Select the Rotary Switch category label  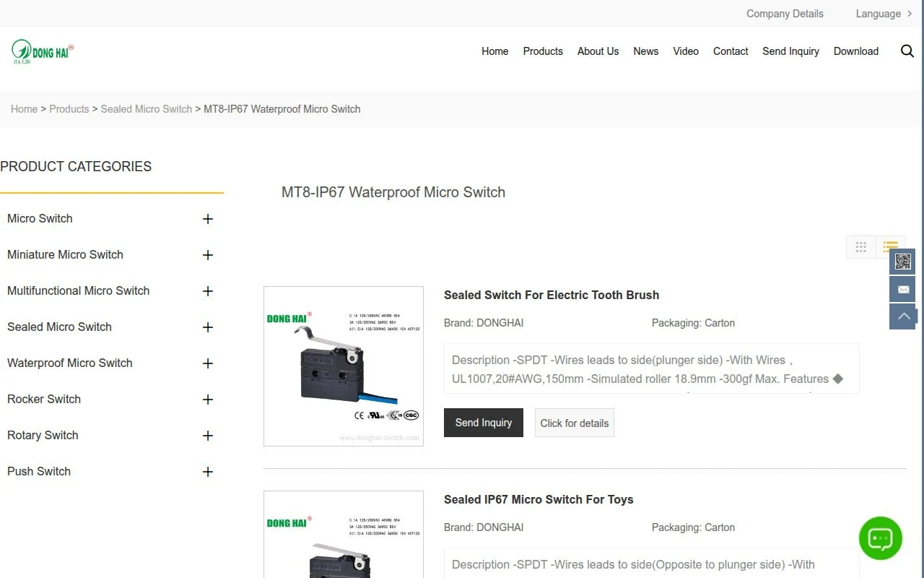tap(43, 435)
